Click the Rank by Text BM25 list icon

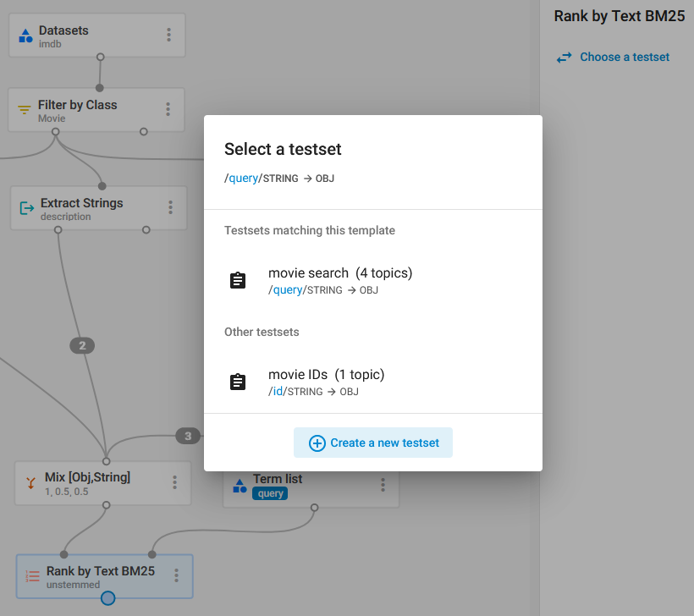32,576
